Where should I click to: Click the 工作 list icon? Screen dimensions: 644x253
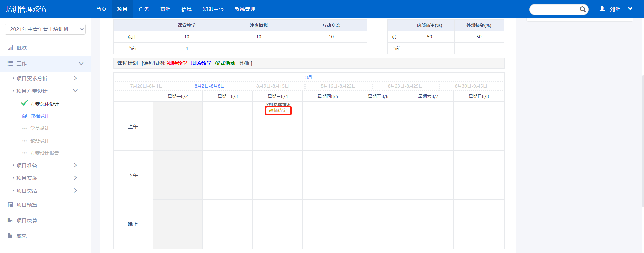tap(10, 63)
